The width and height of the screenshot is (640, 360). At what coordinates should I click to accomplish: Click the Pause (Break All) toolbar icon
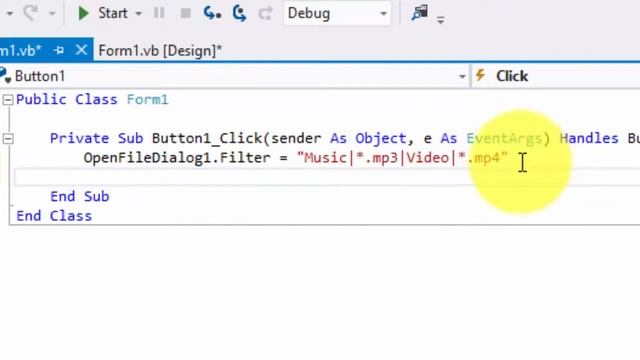(159, 13)
